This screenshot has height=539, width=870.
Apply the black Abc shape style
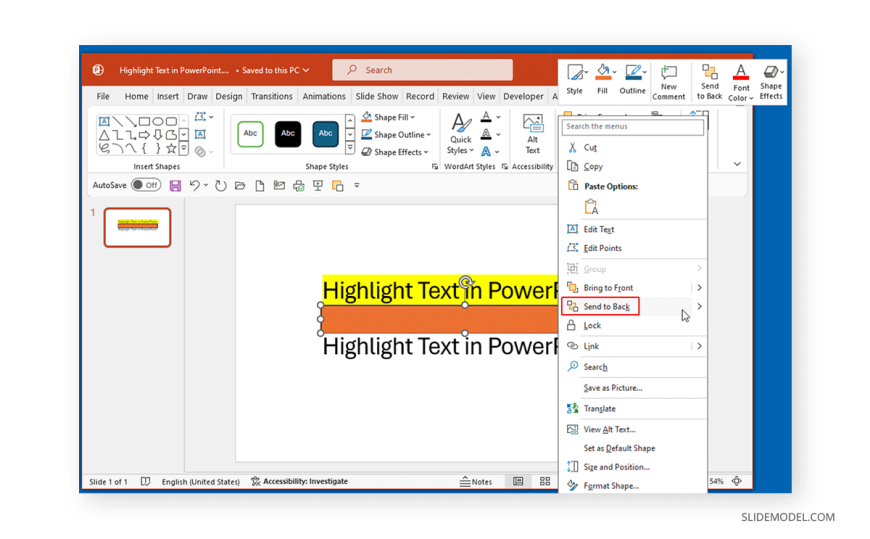[287, 134]
